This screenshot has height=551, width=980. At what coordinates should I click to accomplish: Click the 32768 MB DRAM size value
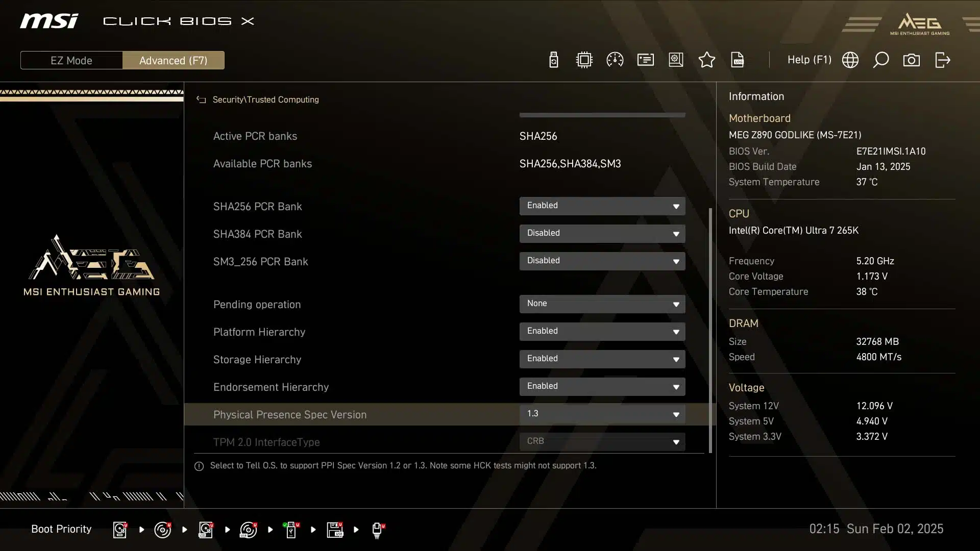[x=877, y=342]
